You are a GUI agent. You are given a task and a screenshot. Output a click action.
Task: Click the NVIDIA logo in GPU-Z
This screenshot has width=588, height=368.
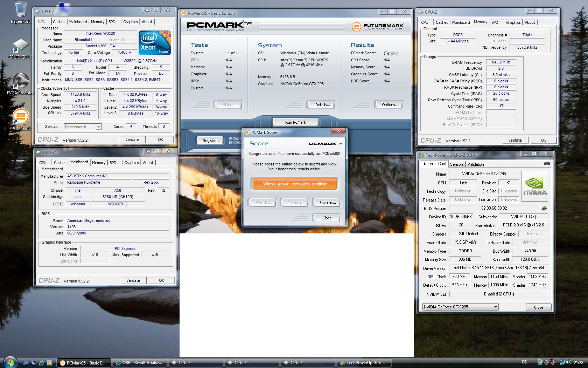click(x=535, y=186)
